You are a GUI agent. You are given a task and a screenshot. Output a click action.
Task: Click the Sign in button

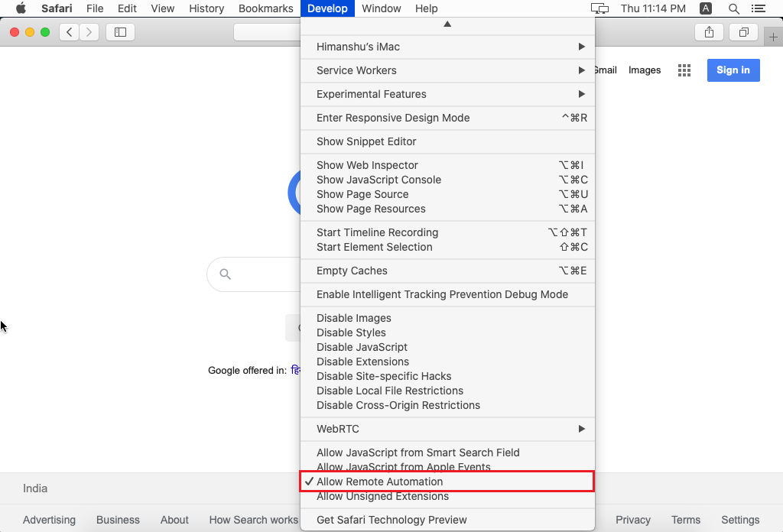pyautogui.click(x=733, y=70)
